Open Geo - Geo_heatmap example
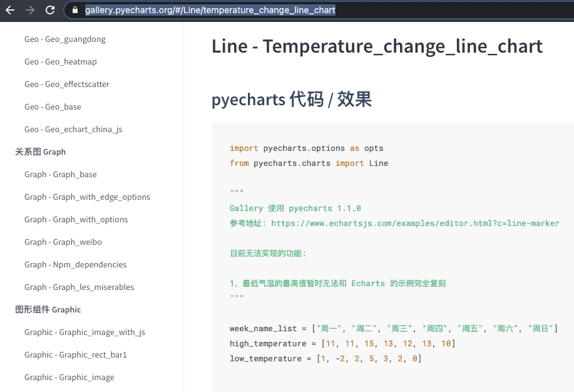This screenshot has height=392, width=574. [61, 62]
